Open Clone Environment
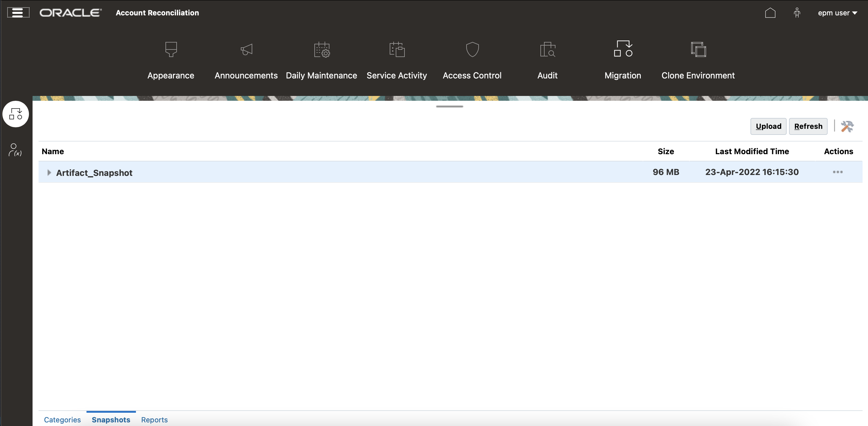868x426 pixels. (x=697, y=61)
